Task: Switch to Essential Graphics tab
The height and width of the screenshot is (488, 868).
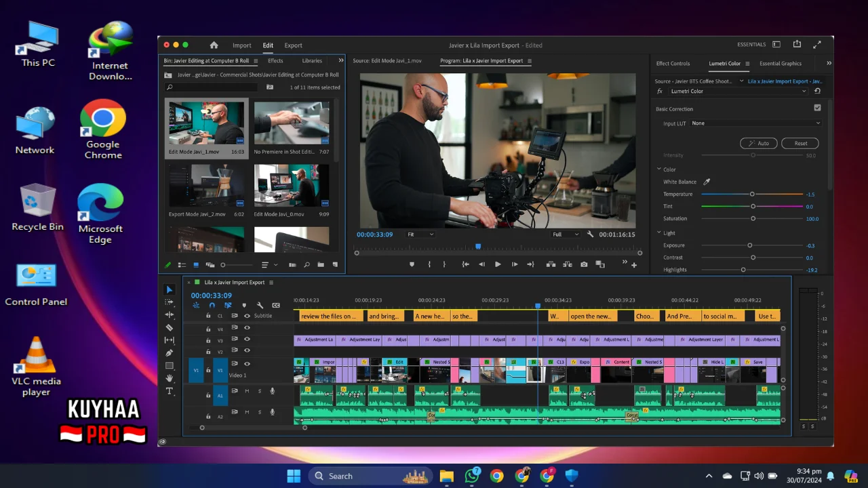Action: pos(781,64)
